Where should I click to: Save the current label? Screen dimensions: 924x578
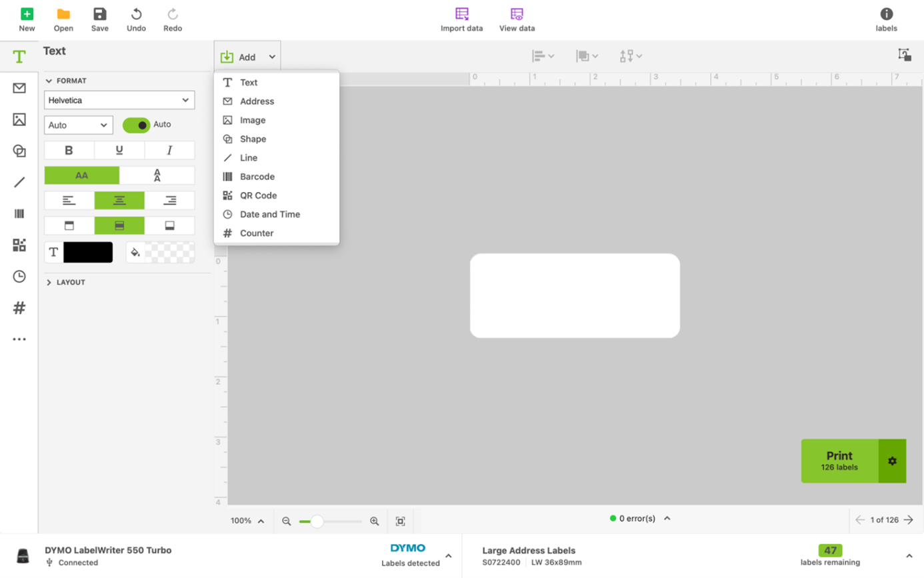tap(100, 20)
